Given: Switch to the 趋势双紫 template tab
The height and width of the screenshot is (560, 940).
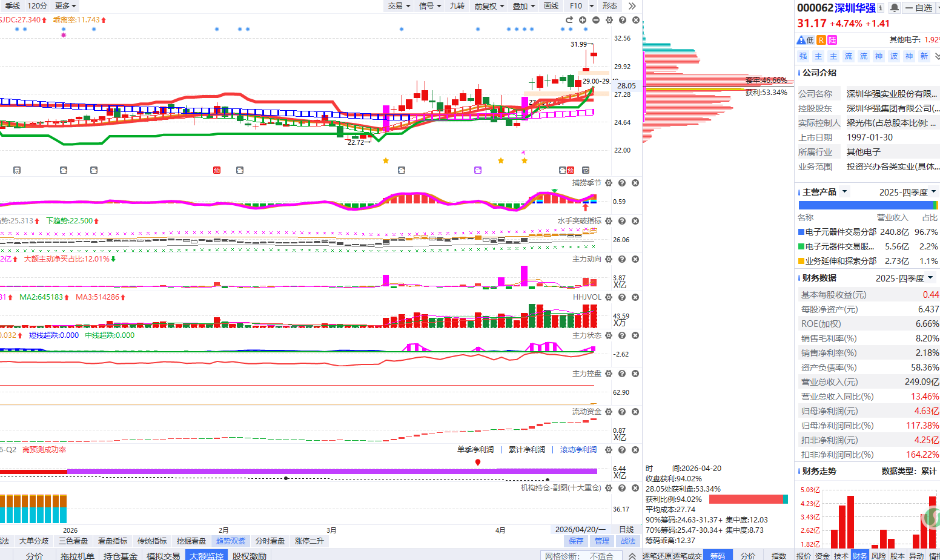Looking at the screenshot, I should [231, 541].
